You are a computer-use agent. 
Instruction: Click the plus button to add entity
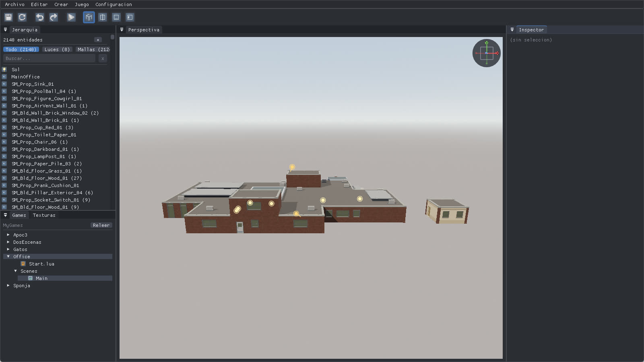coord(98,40)
